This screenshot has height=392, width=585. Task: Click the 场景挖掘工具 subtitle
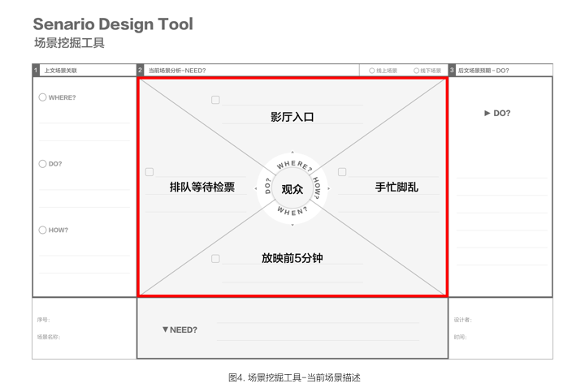click(x=69, y=43)
